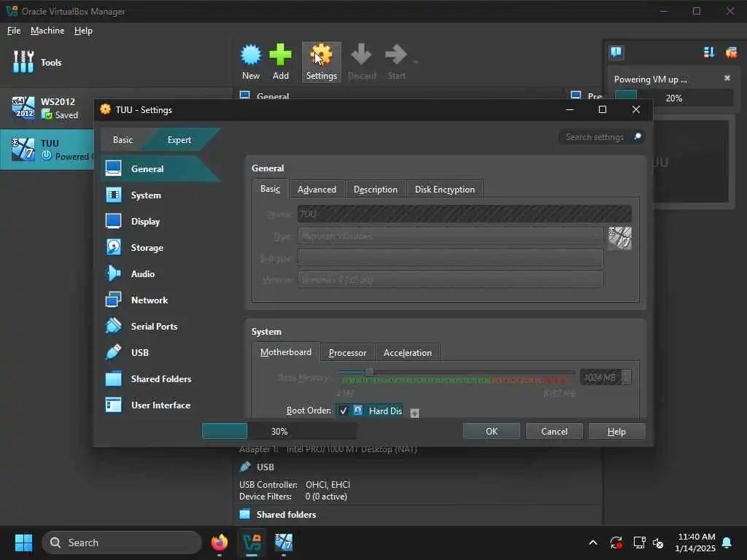Viewport: 747px width, 560px height.
Task: Click the Base Memory 1024 MB spinbox
Action: 605,378
